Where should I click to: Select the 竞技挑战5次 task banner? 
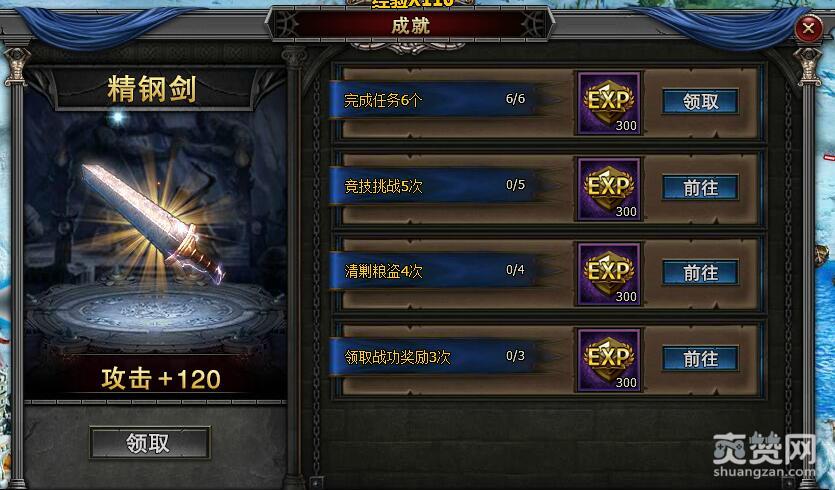click(434, 185)
